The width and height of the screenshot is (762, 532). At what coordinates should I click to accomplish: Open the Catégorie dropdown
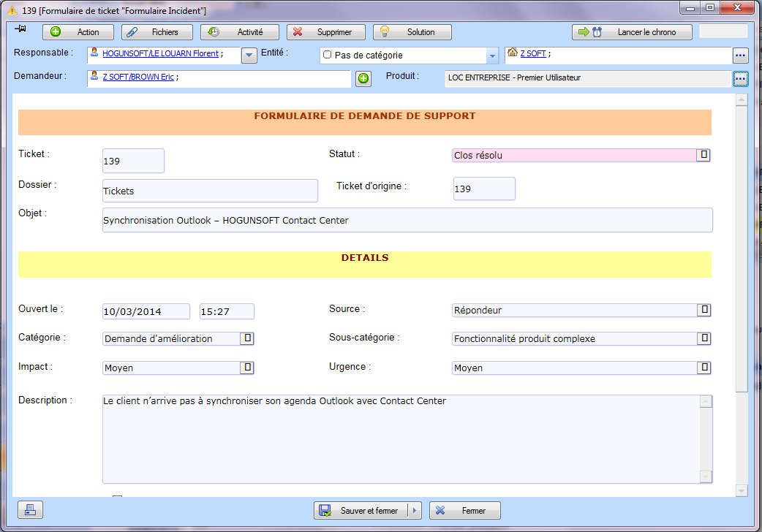coord(247,338)
